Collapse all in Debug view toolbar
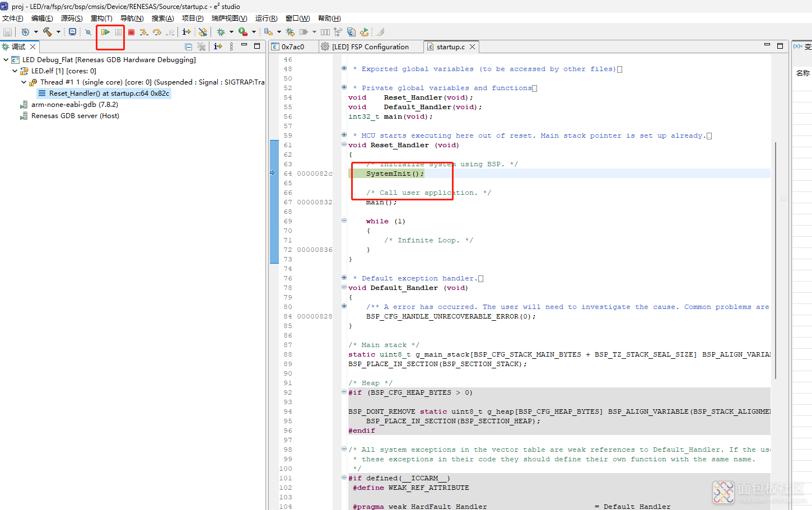 click(189, 46)
